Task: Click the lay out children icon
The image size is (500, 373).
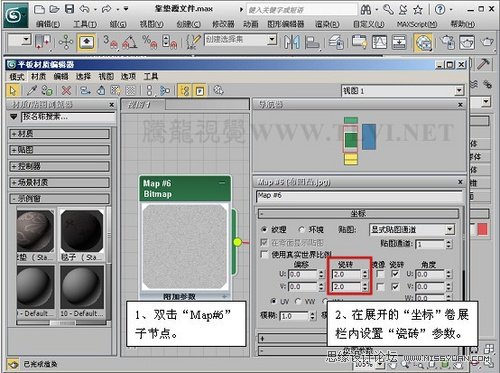Action: pyautogui.click(x=165, y=90)
